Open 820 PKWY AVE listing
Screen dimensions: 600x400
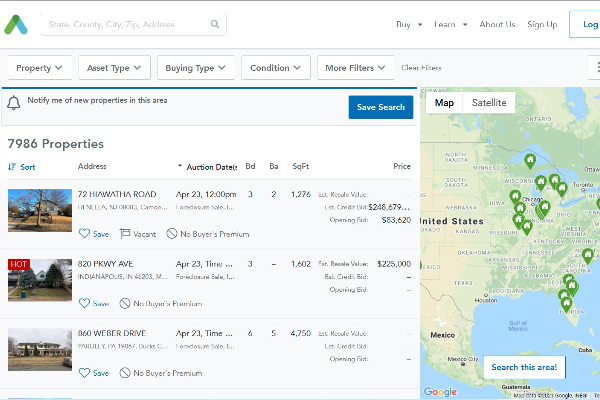pos(105,264)
